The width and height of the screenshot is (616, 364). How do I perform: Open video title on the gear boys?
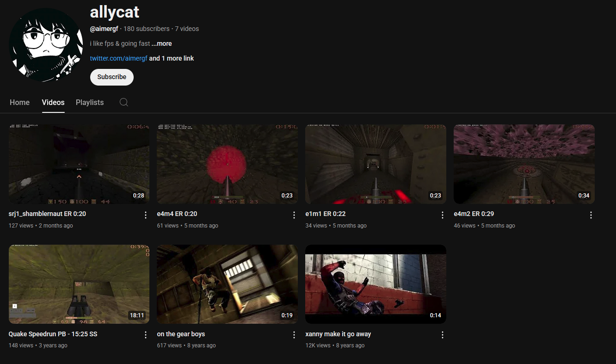tap(181, 334)
